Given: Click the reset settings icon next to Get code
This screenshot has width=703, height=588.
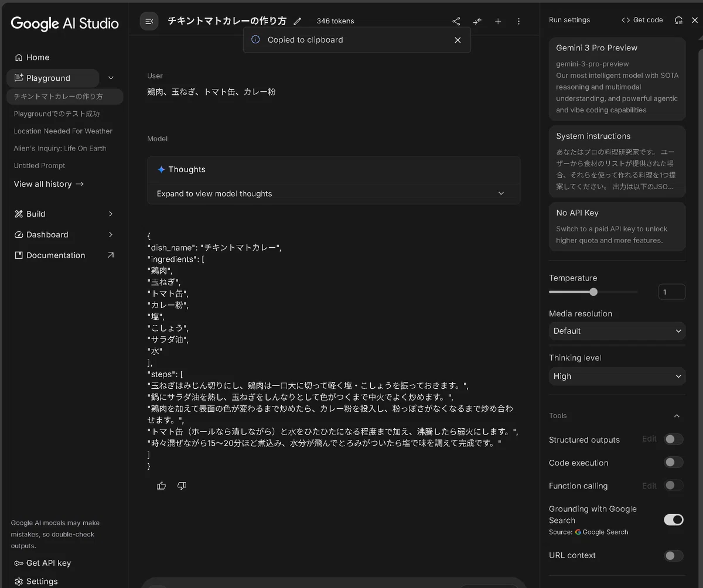Looking at the screenshot, I should pyautogui.click(x=678, y=20).
